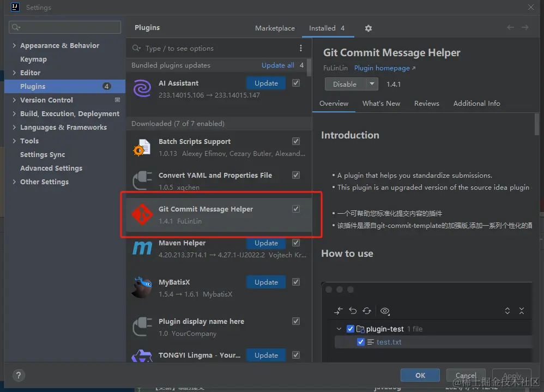Toggle plugin-test checkbox in preview
The height and width of the screenshot is (392, 544).
tap(350, 329)
